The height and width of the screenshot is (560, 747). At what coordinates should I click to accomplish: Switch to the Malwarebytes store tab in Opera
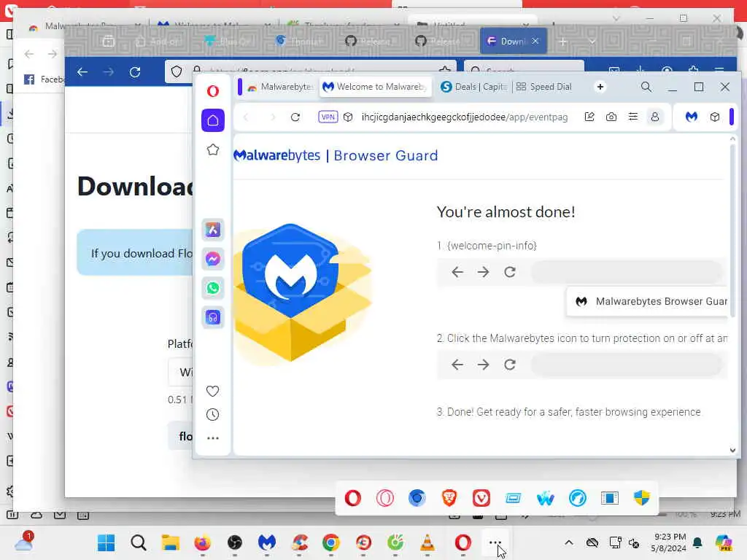point(281,87)
